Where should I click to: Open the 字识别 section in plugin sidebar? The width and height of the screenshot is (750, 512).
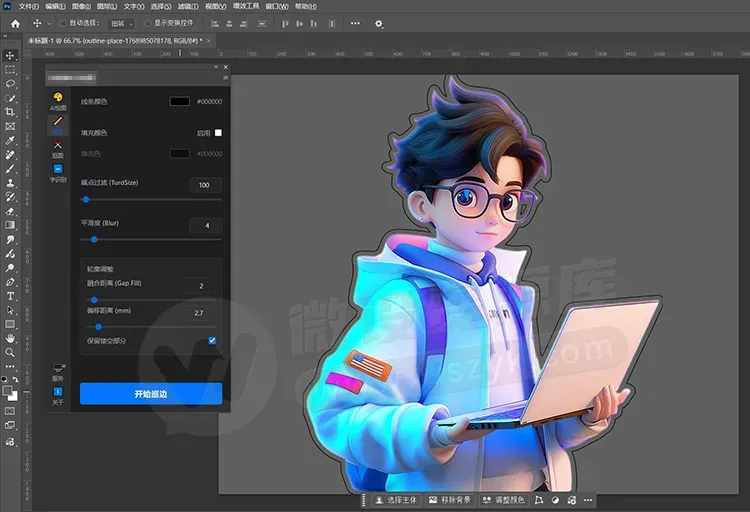(58, 173)
